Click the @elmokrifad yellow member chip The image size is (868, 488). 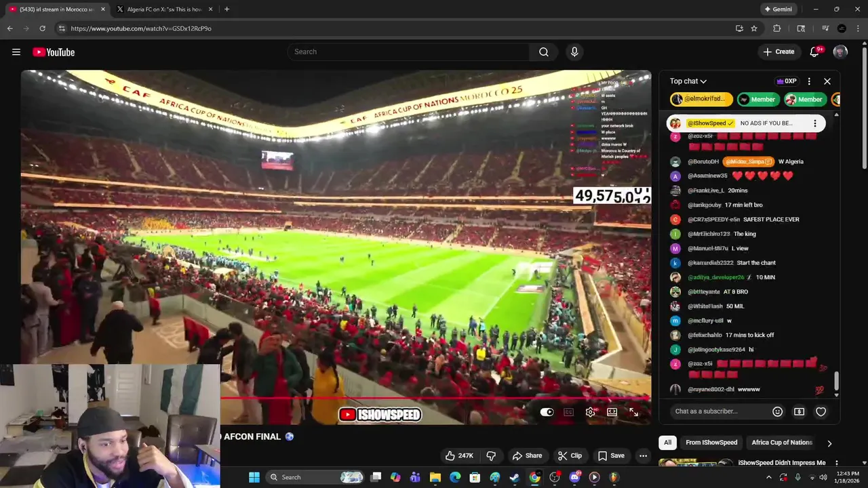pos(702,99)
